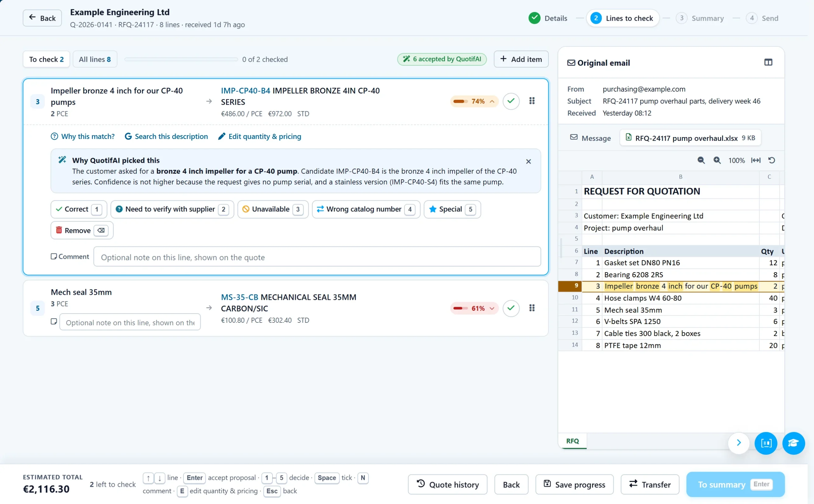Toggle note checkbox on Mech seal line

click(x=54, y=322)
